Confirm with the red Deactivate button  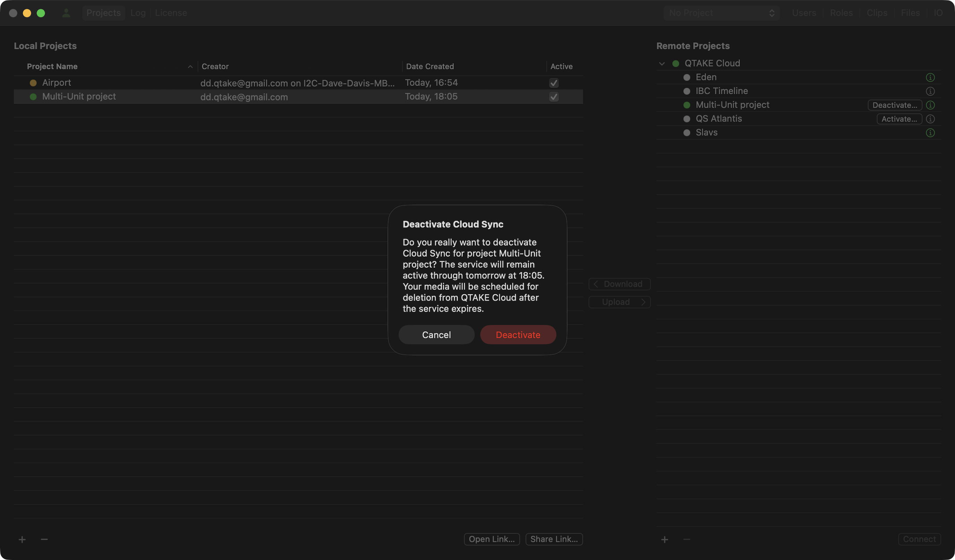pyautogui.click(x=518, y=335)
